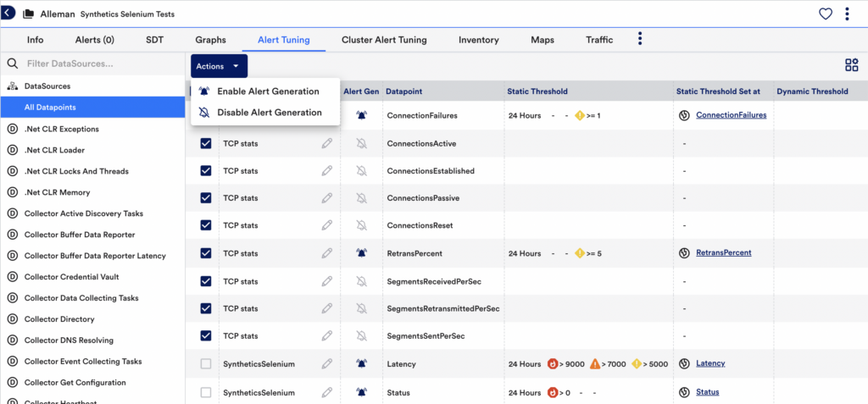Select Enable Alert Generation menu option
This screenshot has width=868, height=404.
[x=268, y=91]
